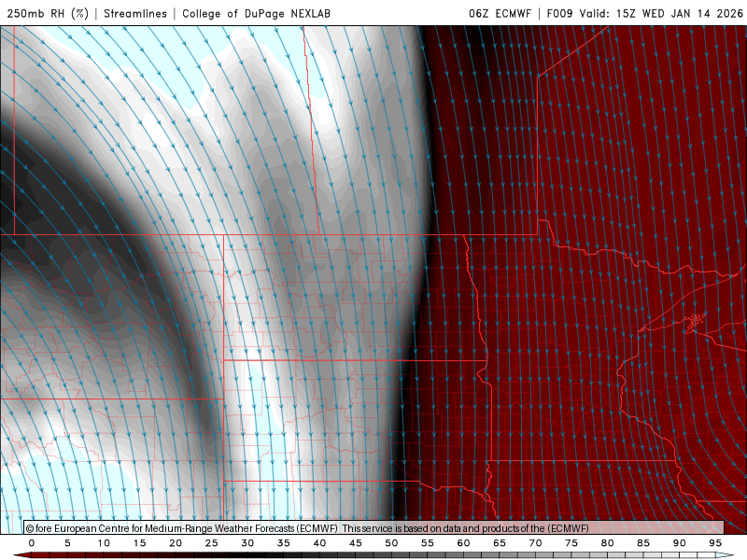The height and width of the screenshot is (560, 747).
Task: Click the "60" color scale label
Action: click(463, 543)
